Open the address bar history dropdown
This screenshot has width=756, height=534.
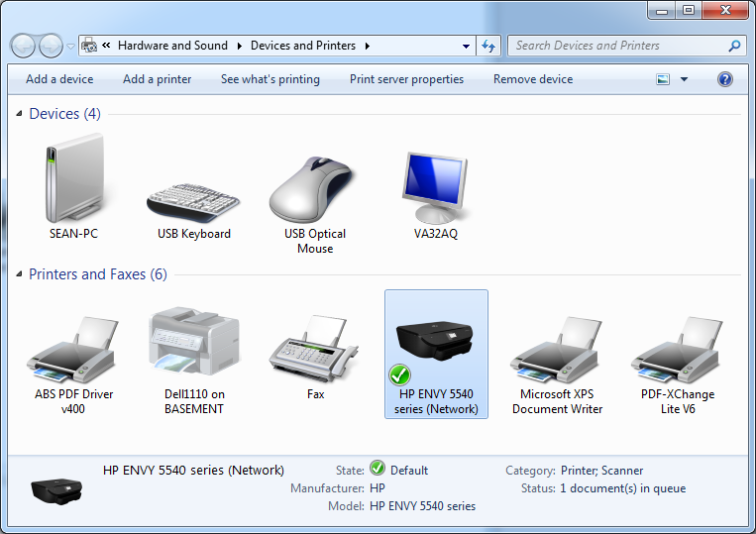coord(466,47)
